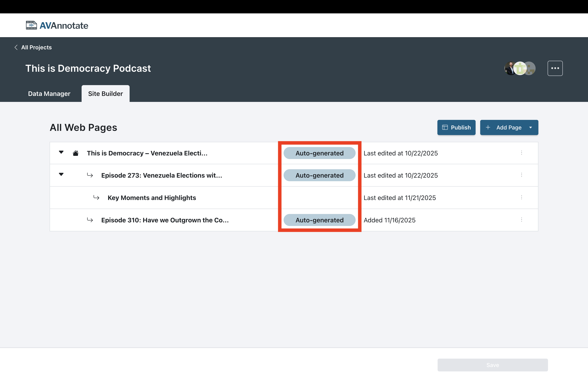
Task: Open kebab menu for Key Moments and Highlights
Action: click(x=521, y=197)
